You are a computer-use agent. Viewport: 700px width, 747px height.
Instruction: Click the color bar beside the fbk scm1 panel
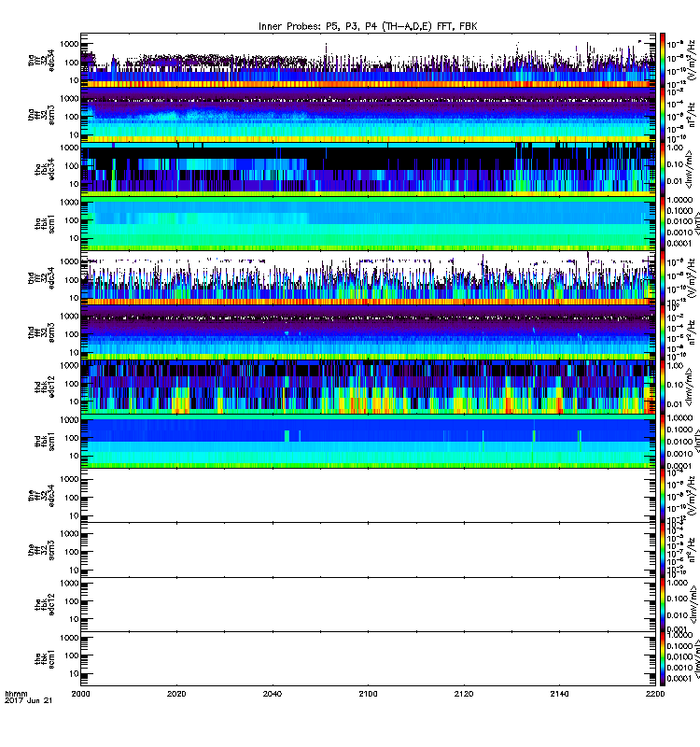(x=663, y=659)
